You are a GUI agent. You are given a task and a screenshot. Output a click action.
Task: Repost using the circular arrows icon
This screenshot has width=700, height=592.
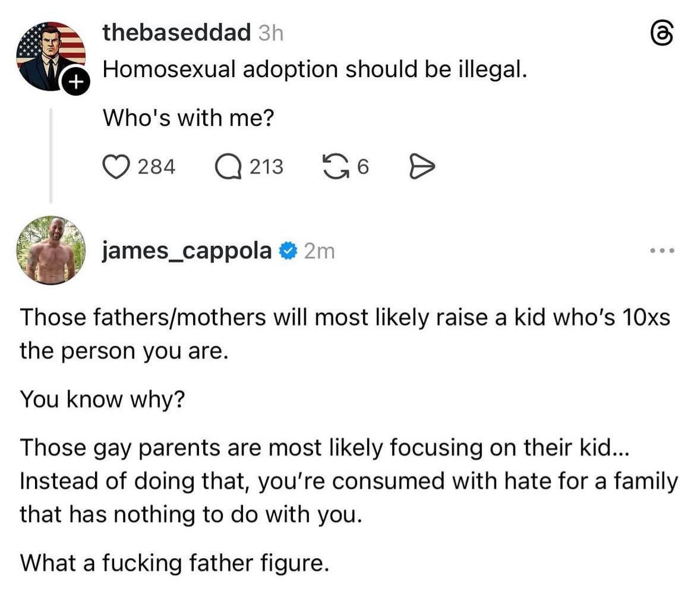point(333,167)
